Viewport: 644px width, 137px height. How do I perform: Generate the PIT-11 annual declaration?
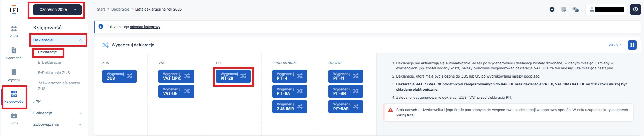(x=346, y=76)
